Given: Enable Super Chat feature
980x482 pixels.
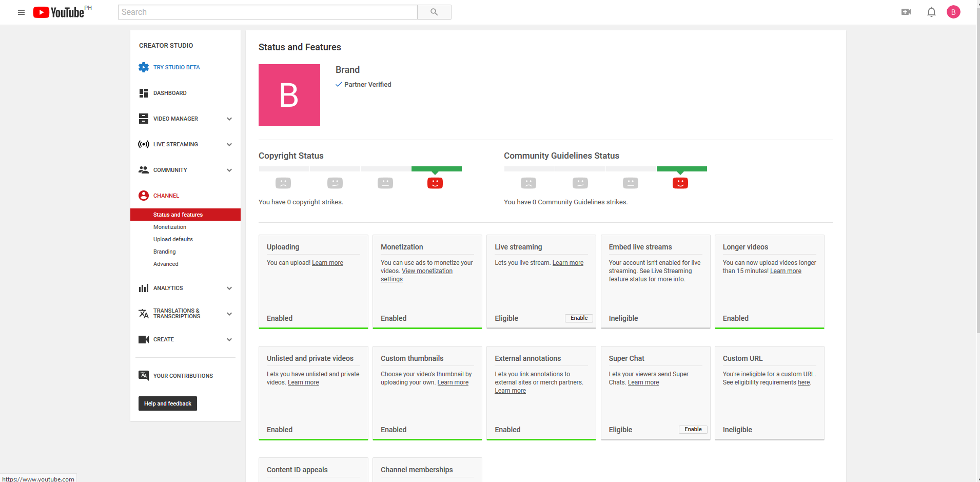Looking at the screenshot, I should click(x=693, y=430).
